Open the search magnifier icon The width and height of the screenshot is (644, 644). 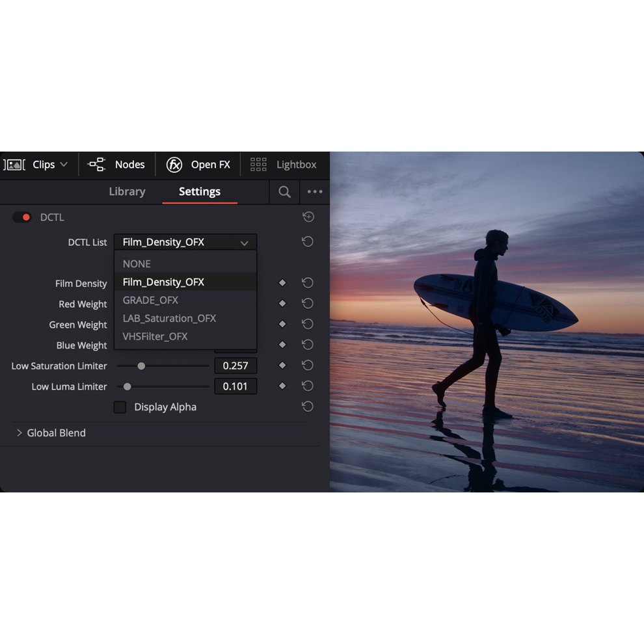pos(284,192)
